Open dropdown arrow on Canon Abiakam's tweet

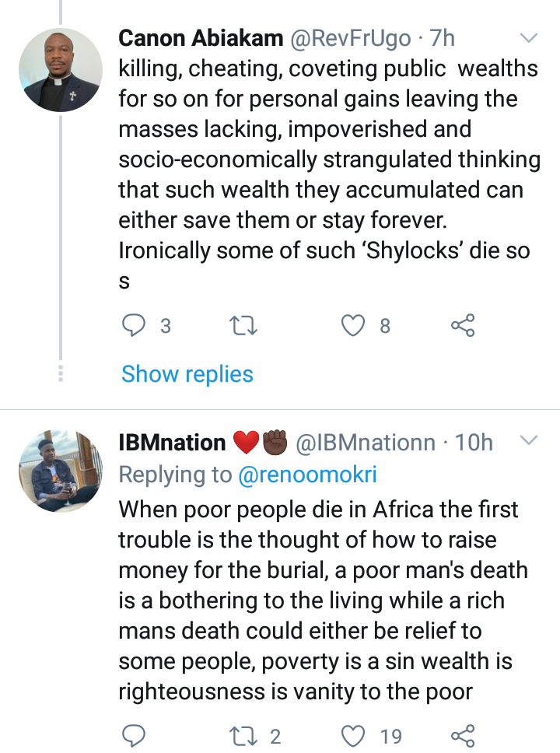click(x=529, y=38)
